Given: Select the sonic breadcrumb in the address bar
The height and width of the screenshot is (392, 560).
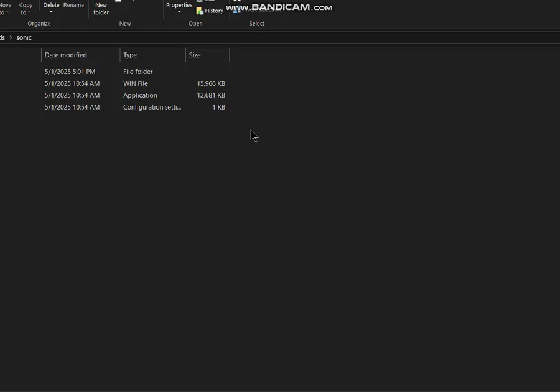Looking at the screenshot, I should pyautogui.click(x=24, y=37).
